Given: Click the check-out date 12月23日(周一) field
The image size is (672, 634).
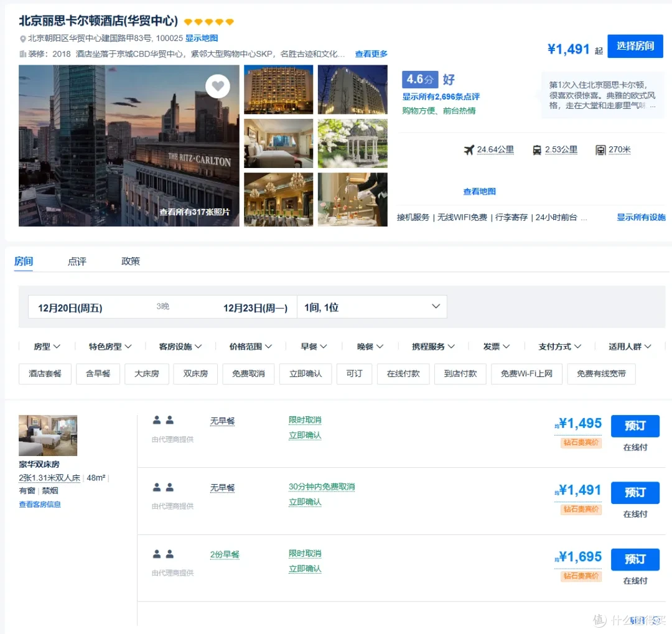Looking at the screenshot, I should [x=256, y=308].
